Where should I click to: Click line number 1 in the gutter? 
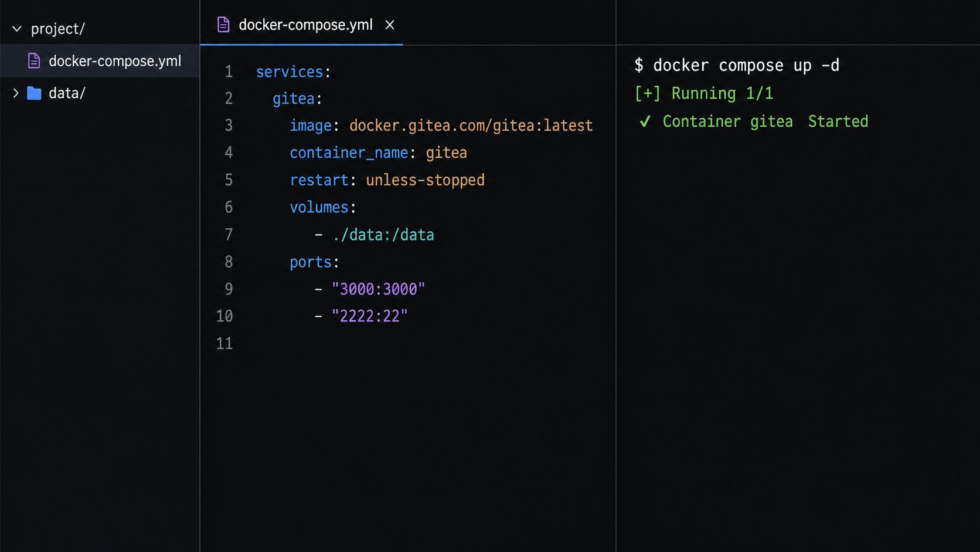click(229, 72)
